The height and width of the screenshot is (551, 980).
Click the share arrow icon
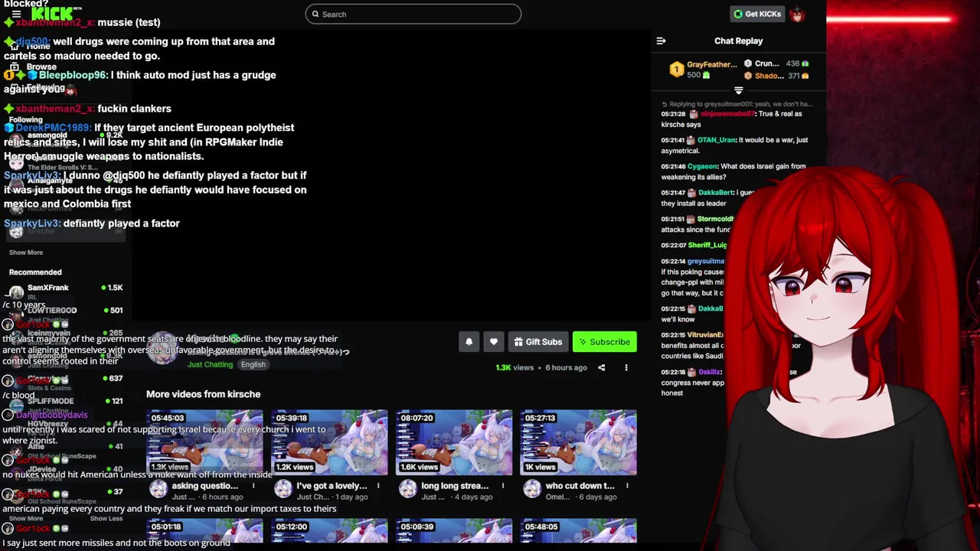(601, 367)
